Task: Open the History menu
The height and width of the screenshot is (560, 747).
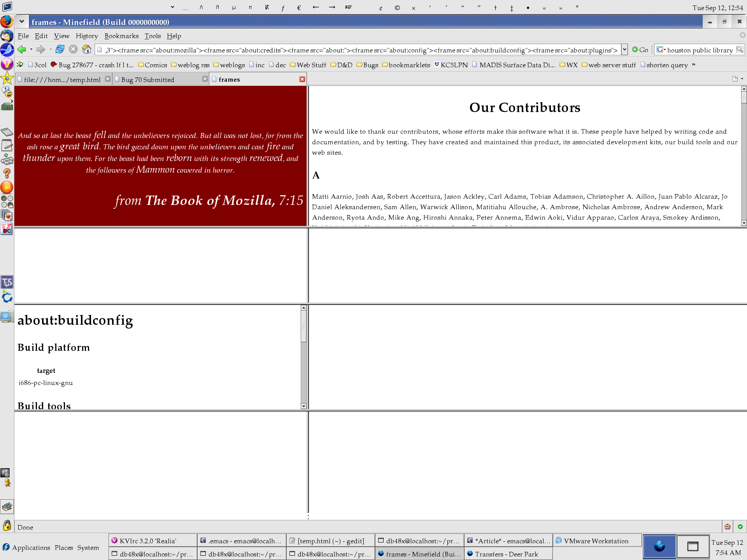Action: coord(87,36)
